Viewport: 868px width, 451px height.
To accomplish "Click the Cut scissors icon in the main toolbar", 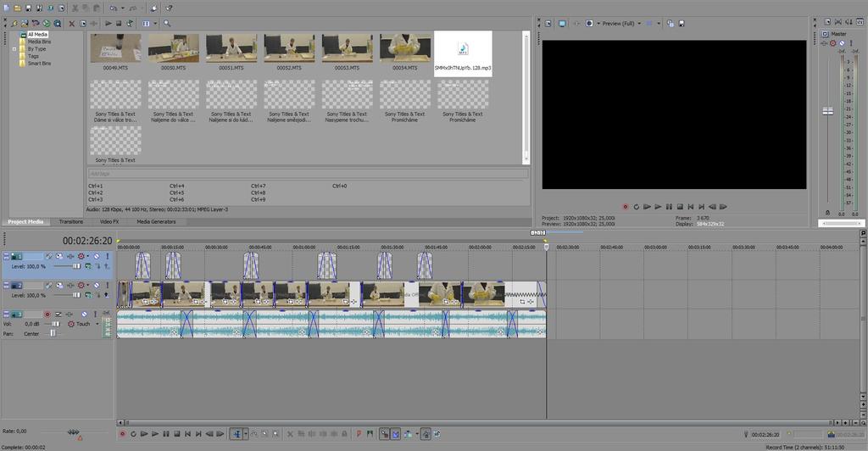I will pos(75,8).
